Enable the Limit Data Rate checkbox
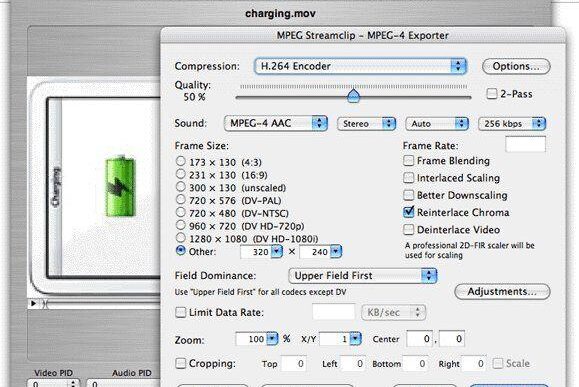579x387 pixels. point(180,312)
